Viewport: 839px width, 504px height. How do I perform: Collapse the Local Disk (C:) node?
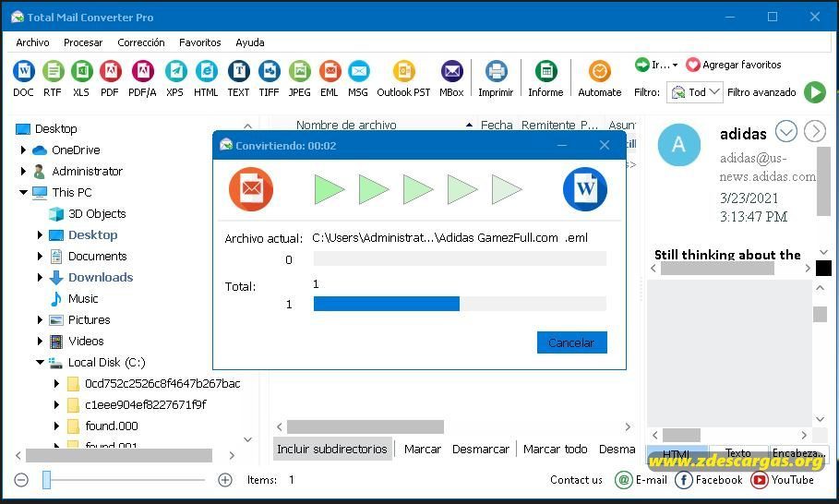tap(40, 362)
